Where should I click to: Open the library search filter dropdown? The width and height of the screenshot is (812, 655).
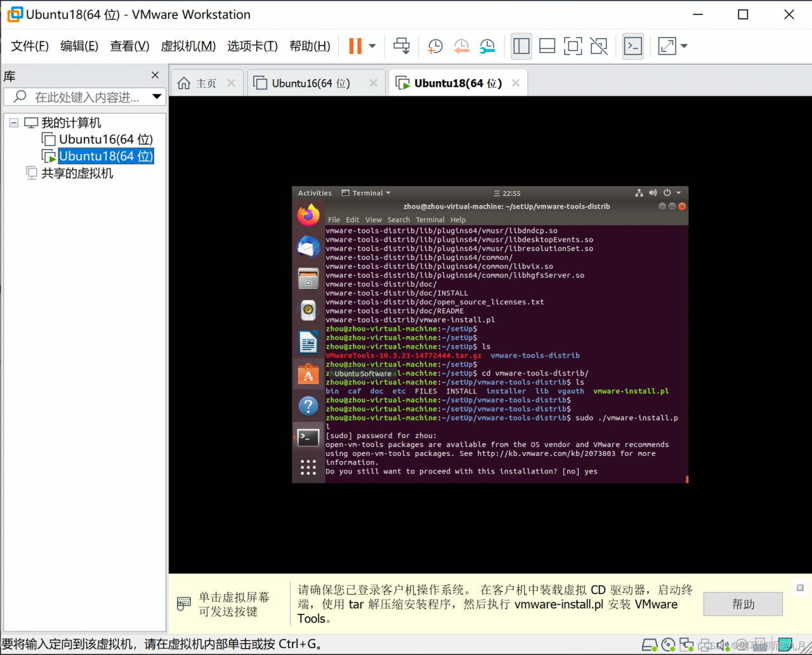pos(157,97)
